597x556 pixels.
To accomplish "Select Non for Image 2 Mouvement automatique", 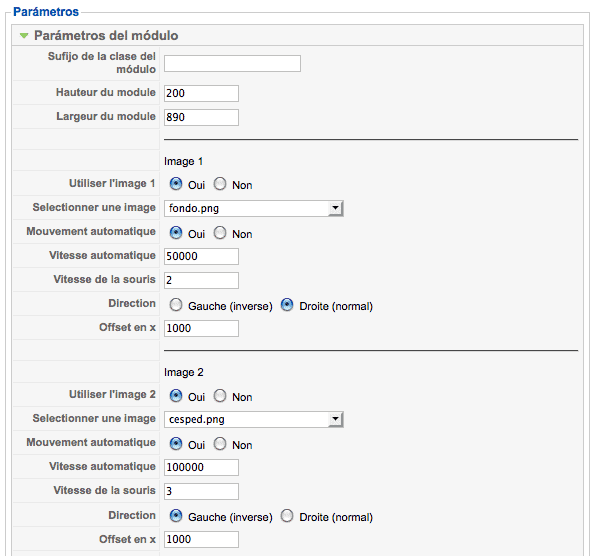I will (x=220, y=444).
